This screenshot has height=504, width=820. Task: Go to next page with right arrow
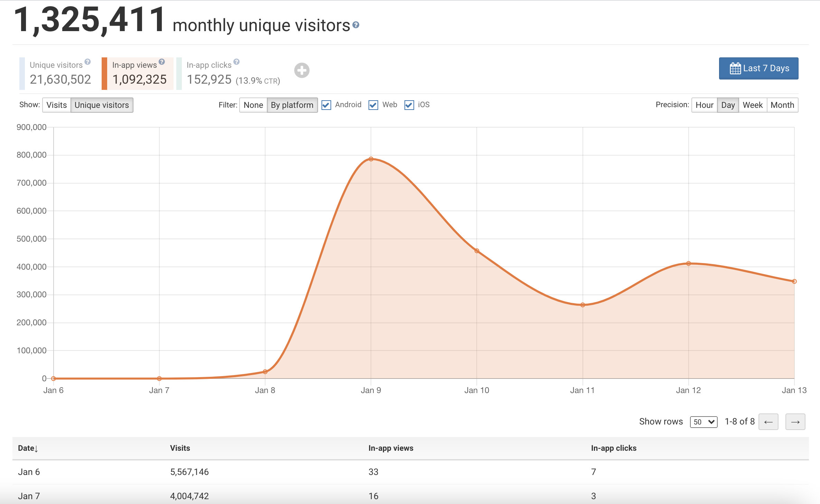tap(795, 422)
